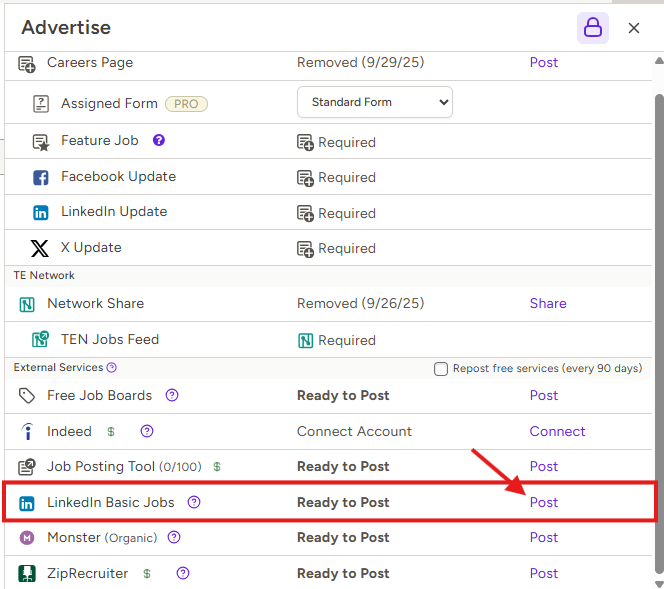Click the dollar sign next to Indeed
This screenshot has height=589, width=664.
(111, 431)
